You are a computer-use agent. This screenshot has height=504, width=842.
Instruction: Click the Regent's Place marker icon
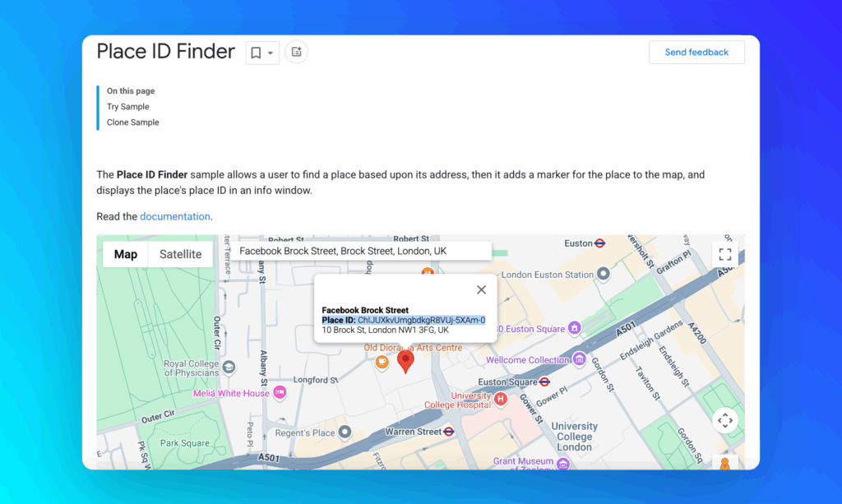[x=345, y=432]
